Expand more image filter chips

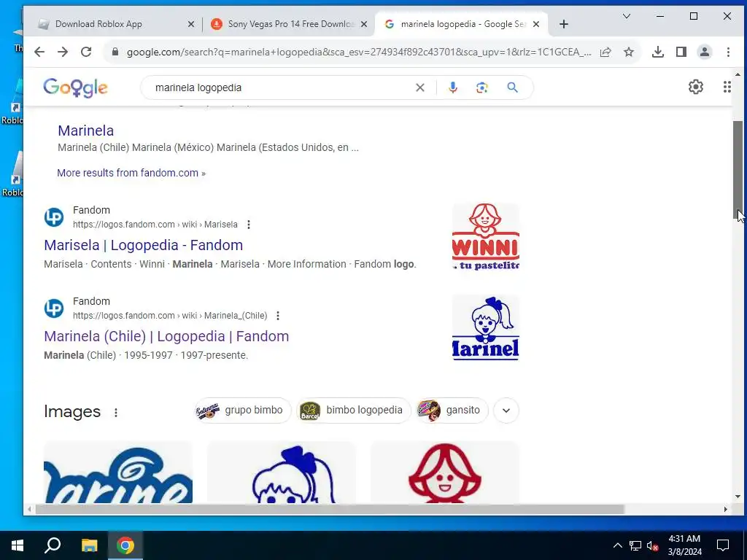coord(506,411)
